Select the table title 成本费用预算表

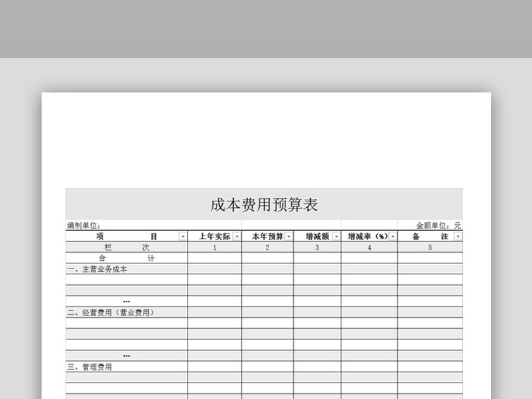(265, 205)
